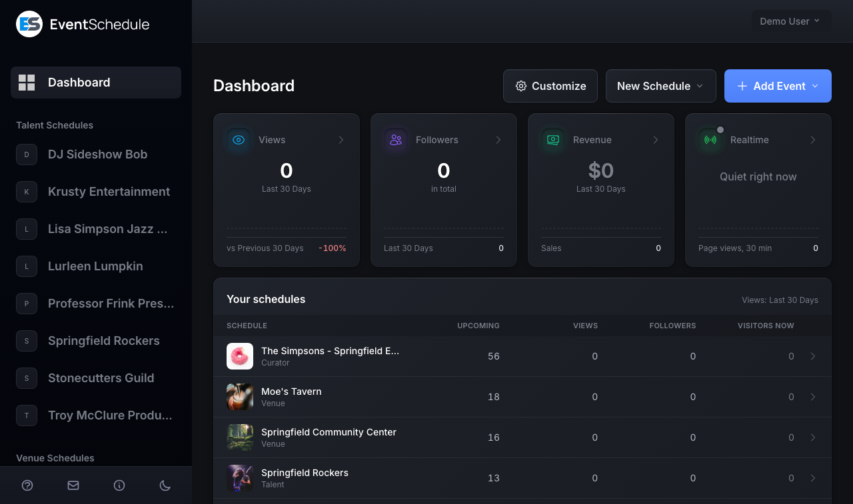853x504 pixels.
Task: Open Moe's Tavern schedule link
Action: 291,391
